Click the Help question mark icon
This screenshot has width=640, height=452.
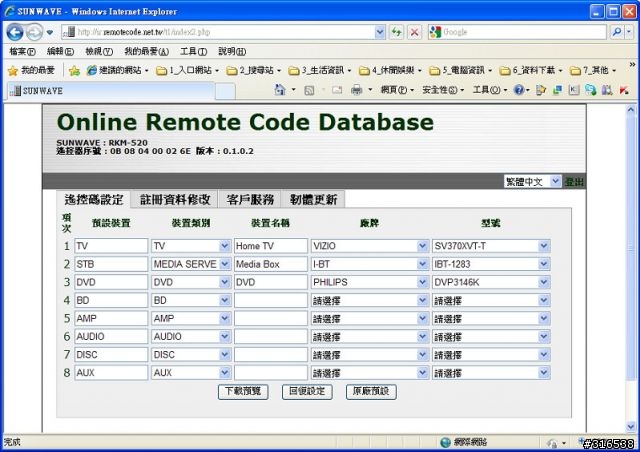point(518,90)
